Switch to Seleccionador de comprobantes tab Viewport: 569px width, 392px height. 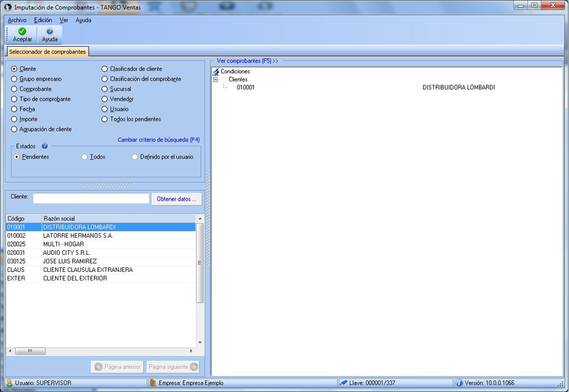pyautogui.click(x=47, y=52)
